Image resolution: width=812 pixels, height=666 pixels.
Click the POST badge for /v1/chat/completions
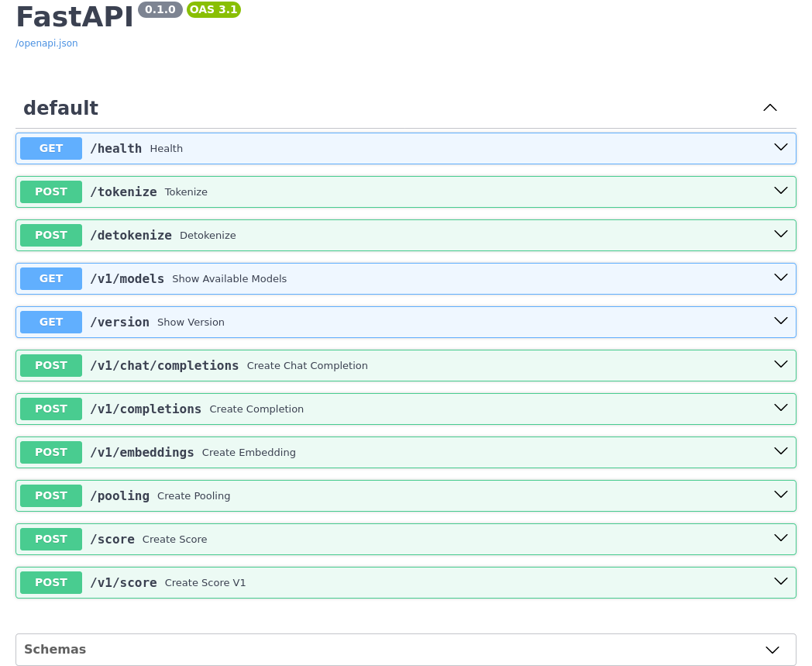[x=51, y=365]
